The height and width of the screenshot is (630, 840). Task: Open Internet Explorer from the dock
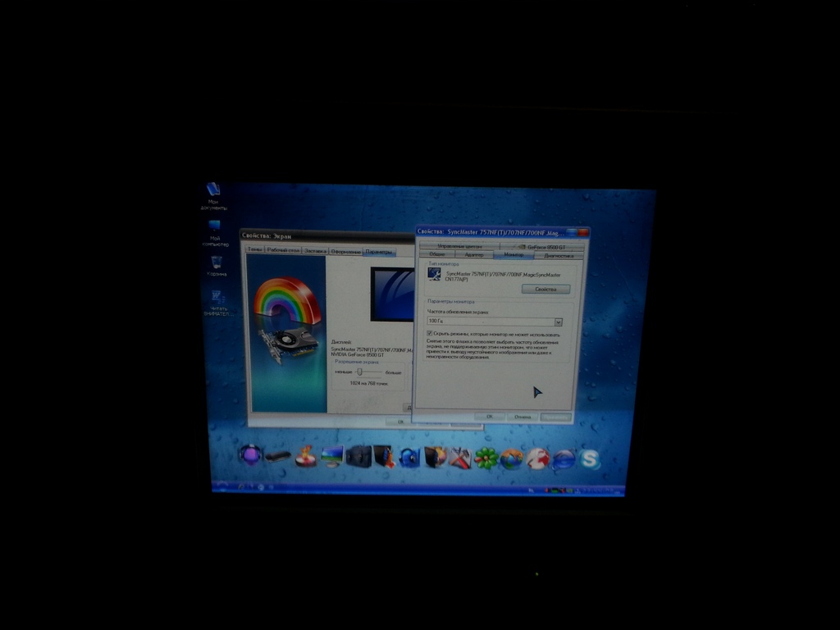pos(563,459)
